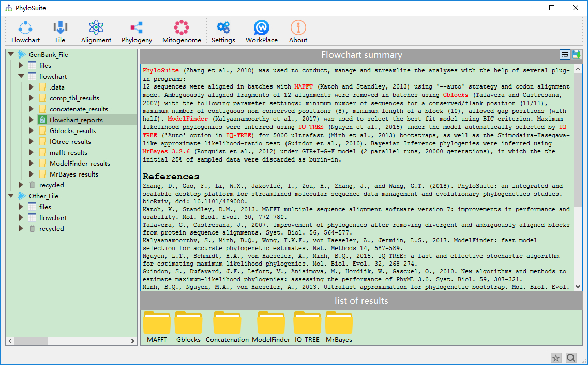This screenshot has height=365, width=588.
Task: Collapse the GenBank_File tree node
Action: coord(11,54)
